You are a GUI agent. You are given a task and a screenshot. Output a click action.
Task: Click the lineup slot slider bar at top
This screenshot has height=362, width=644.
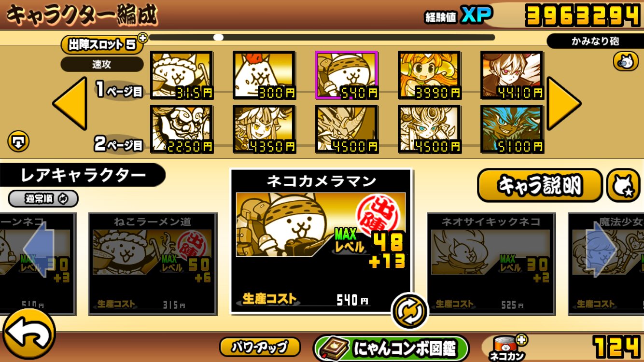322,37
